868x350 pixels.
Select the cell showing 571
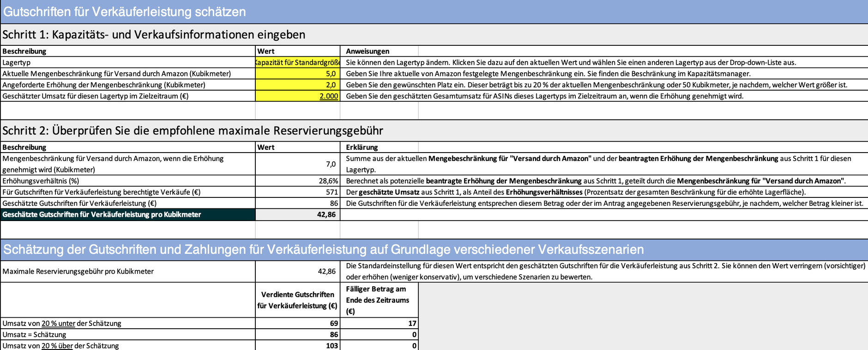point(298,192)
